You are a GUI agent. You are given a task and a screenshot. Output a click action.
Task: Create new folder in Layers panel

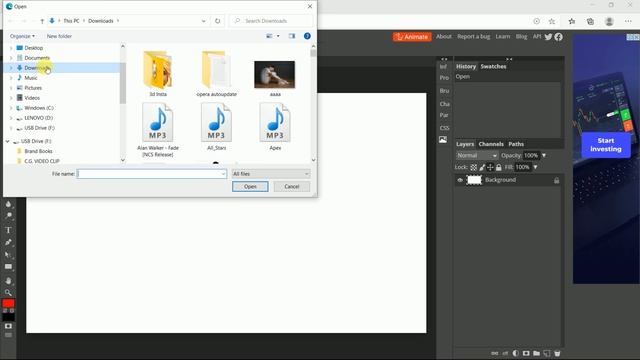pyautogui.click(x=536, y=353)
